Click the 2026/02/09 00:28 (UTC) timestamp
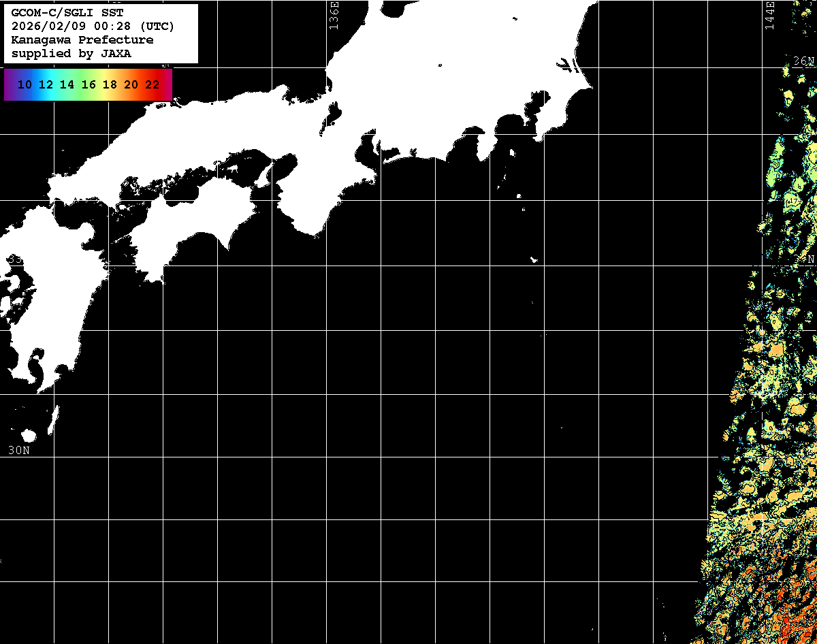This screenshot has height=644, width=817. [x=93, y=27]
